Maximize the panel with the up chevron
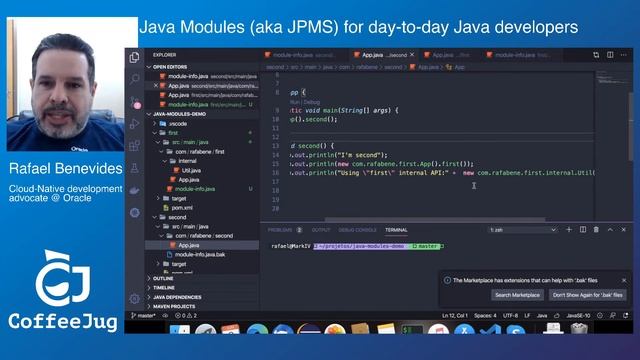Viewport: 640px width, 360px height. click(610, 230)
